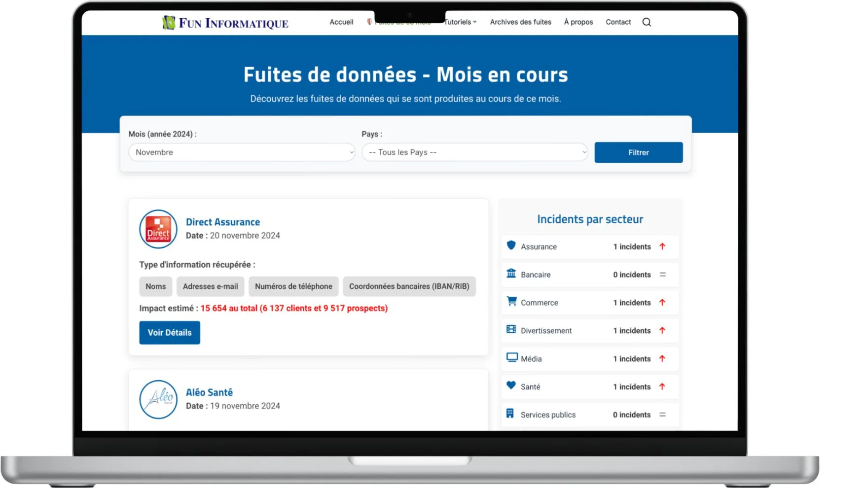Click the Assurance shield icon
This screenshot has width=868, height=488.
511,245
